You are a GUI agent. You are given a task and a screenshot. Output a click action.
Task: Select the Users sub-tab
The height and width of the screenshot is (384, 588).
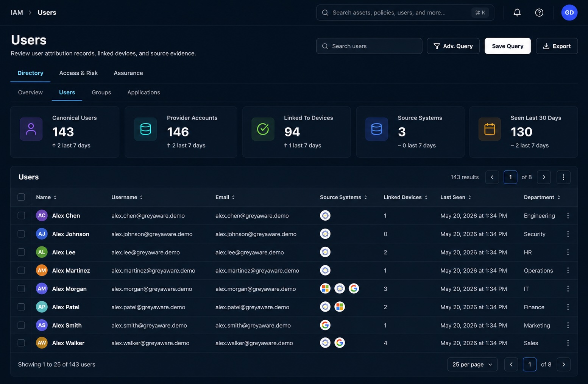coord(67,92)
